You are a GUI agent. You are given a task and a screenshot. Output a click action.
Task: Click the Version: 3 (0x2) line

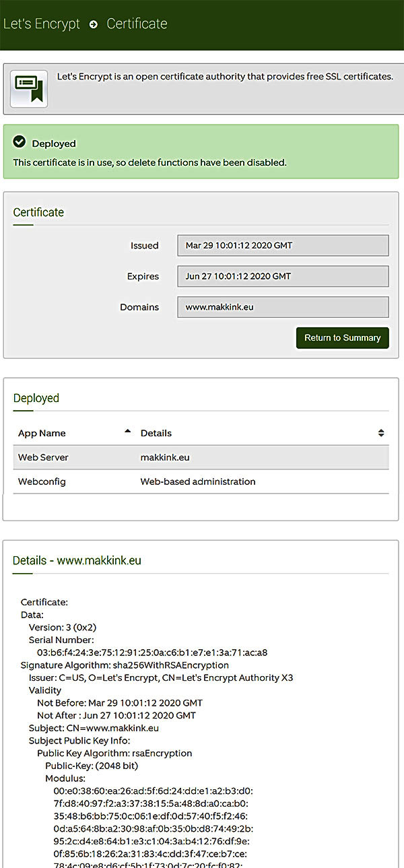point(63,627)
